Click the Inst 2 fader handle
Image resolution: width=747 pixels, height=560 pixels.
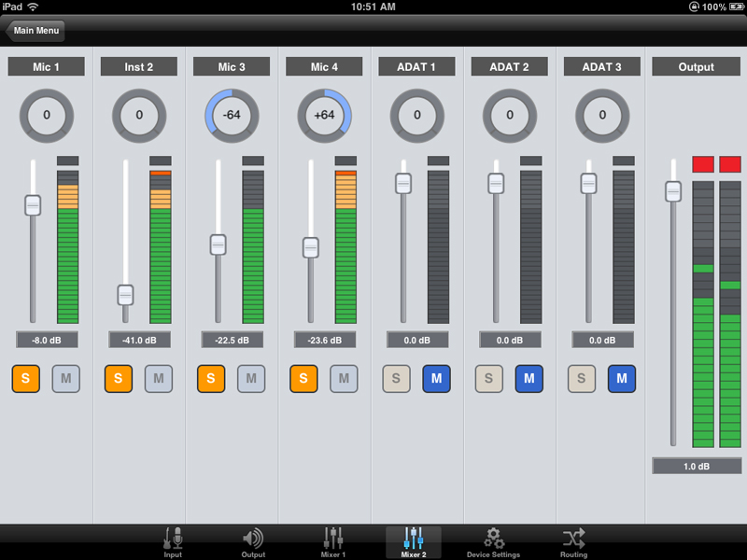coord(125,295)
